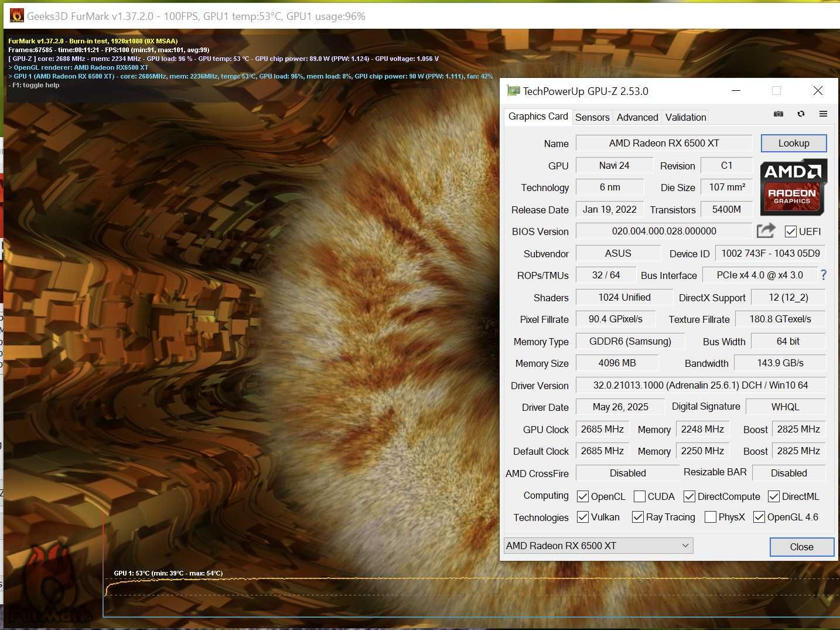840x630 pixels.
Task: Click the DirectX Support field 12 (12_2)
Action: click(x=788, y=297)
